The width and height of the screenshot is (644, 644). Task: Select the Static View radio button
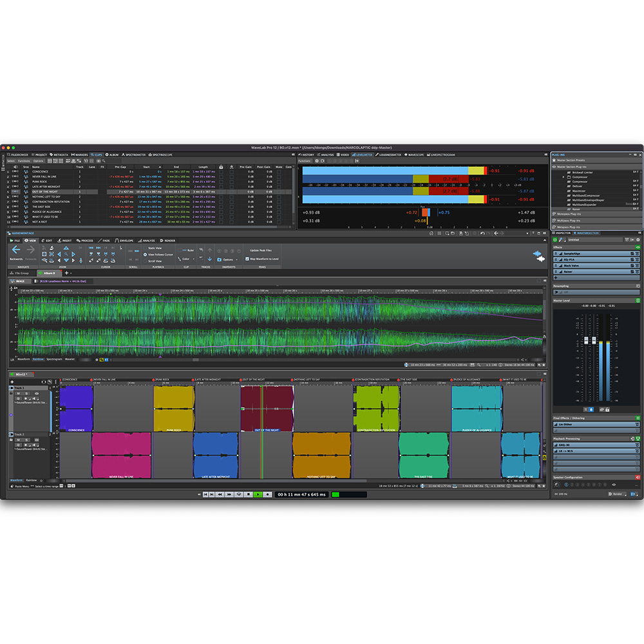146,248
